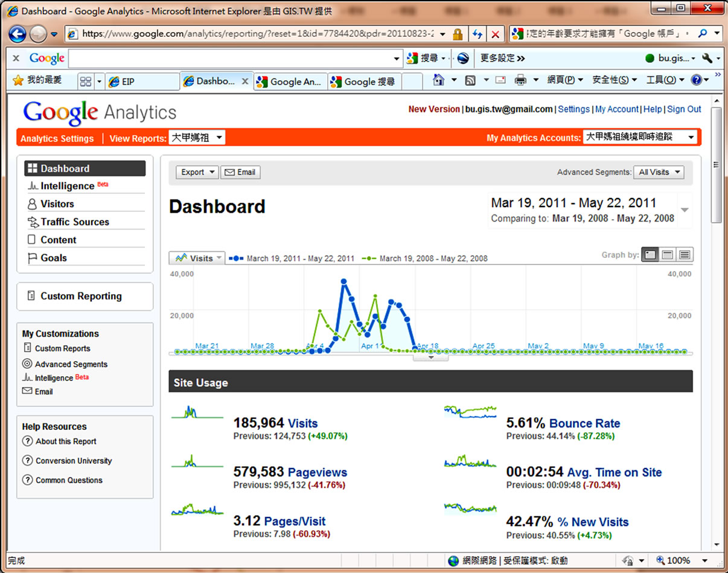Open the View Reports profile dropdown
The image size is (728, 573).
(x=197, y=138)
